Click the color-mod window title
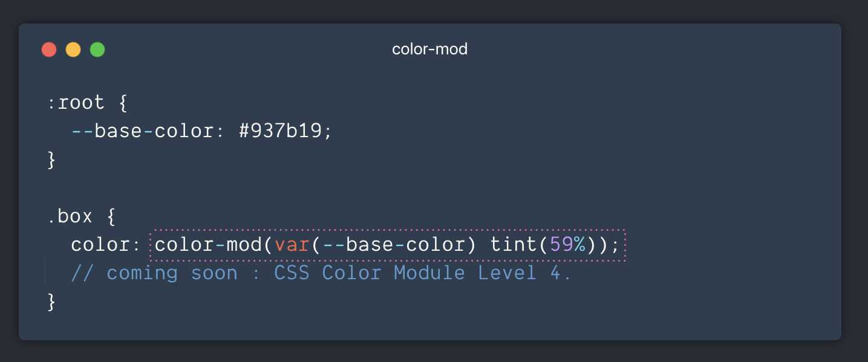 (x=429, y=49)
